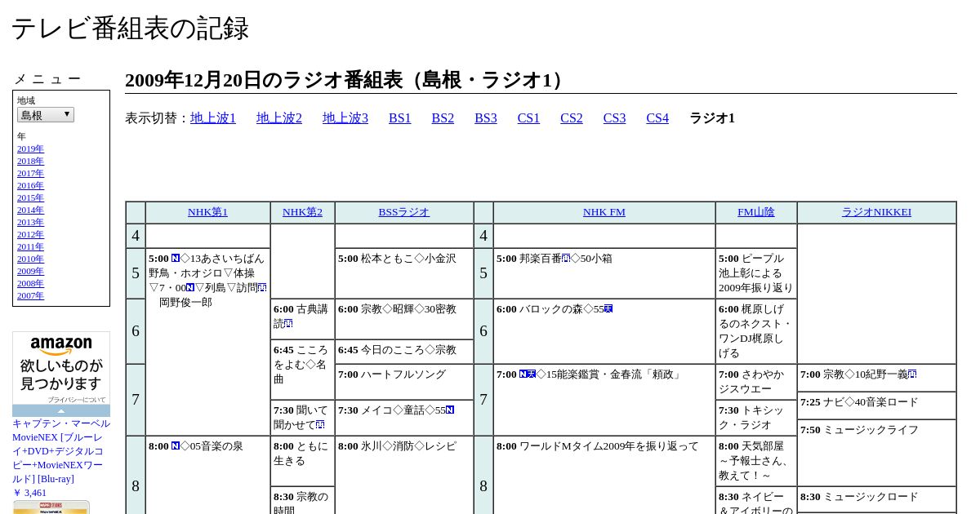Click the 8:00 氷川◇消防◇レシピ program

(404, 476)
